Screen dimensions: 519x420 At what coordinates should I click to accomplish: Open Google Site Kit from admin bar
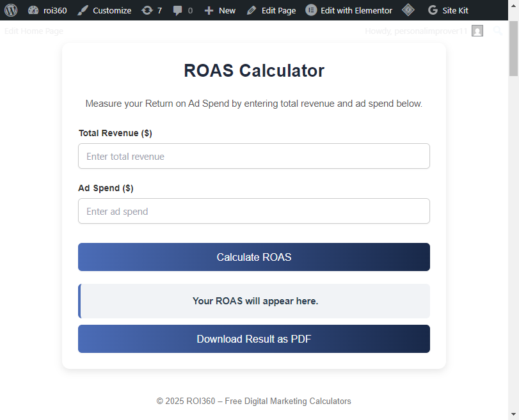click(448, 10)
